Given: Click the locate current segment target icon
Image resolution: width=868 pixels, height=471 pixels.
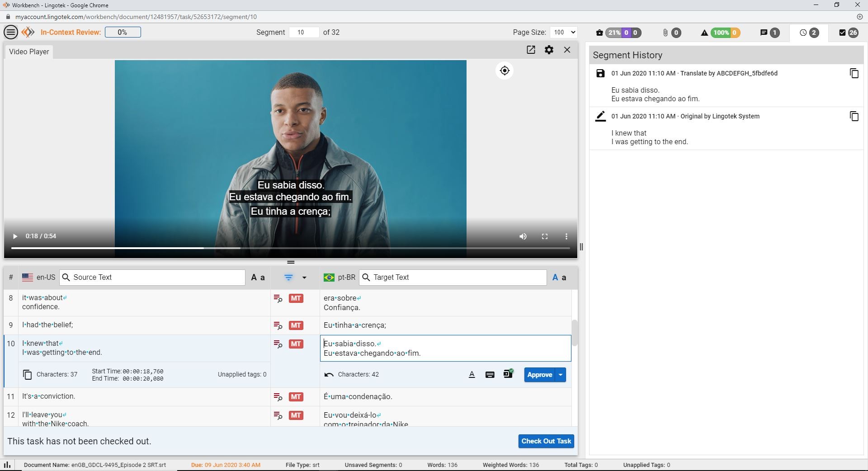Looking at the screenshot, I should [x=505, y=71].
